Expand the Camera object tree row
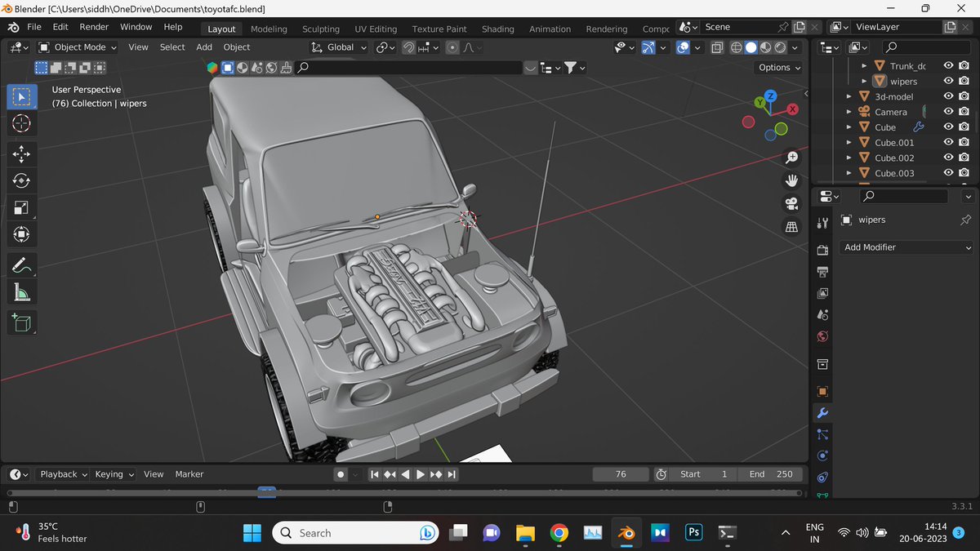The width and height of the screenshot is (980, 551). click(x=849, y=112)
